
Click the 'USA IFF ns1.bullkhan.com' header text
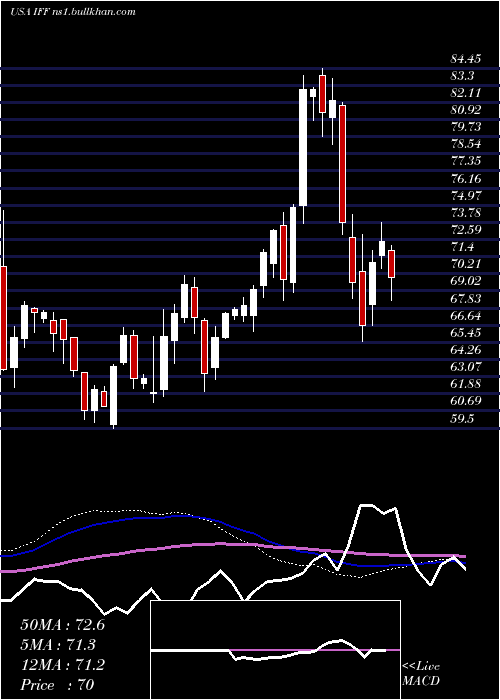click(73, 12)
